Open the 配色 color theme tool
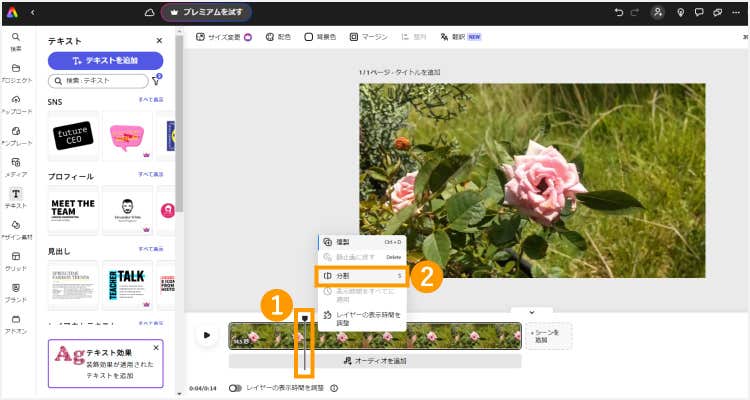Viewport: 750px width, 400px height. (278, 37)
